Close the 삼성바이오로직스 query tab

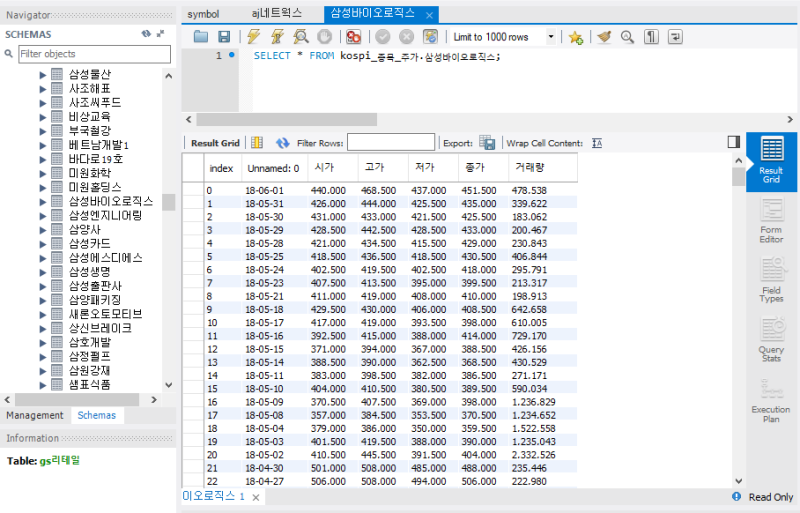pos(429,15)
